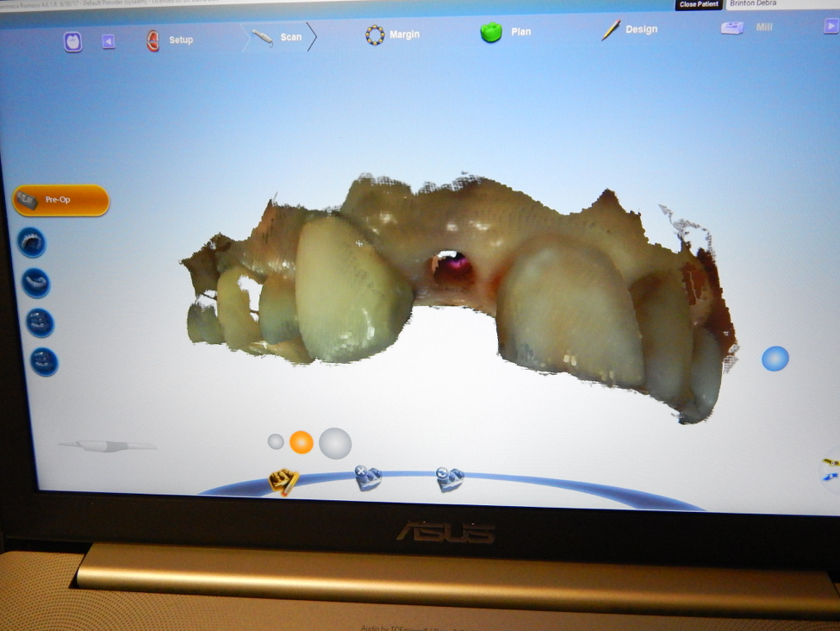Select the Pre-Op scan button
Viewport: 840px width, 631px height.
(61, 201)
